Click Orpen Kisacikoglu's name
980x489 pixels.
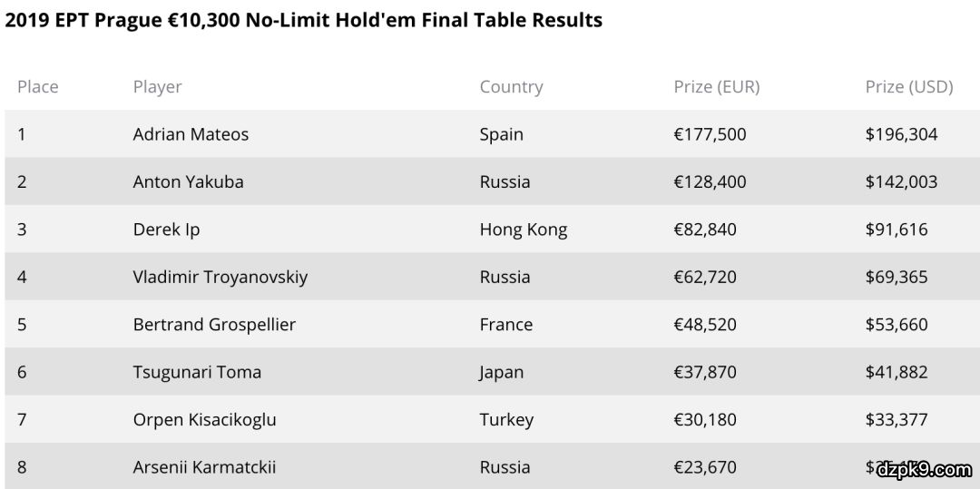pyautogui.click(x=204, y=420)
